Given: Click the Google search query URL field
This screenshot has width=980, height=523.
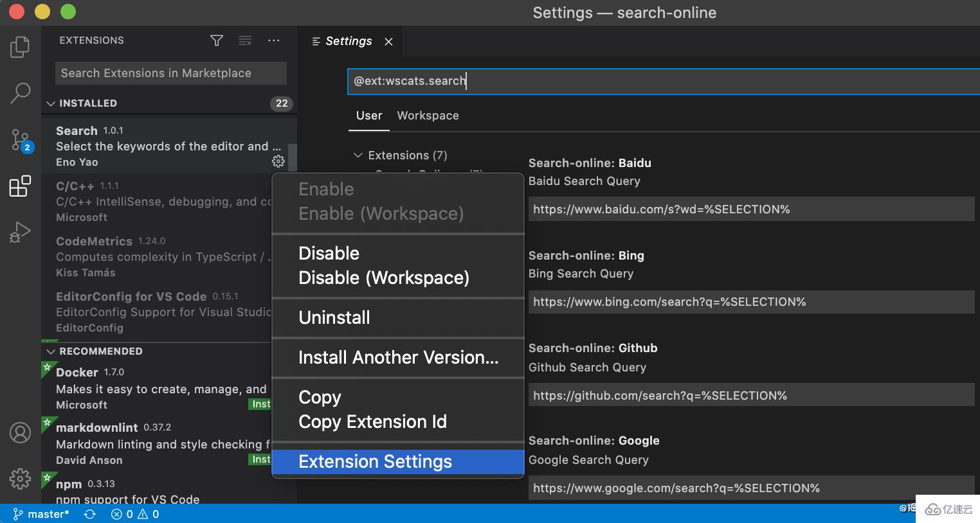Looking at the screenshot, I should click(x=751, y=488).
